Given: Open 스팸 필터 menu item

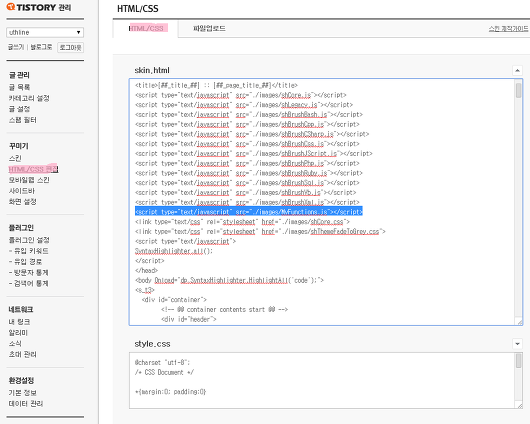Looking at the screenshot, I should coord(23,120).
